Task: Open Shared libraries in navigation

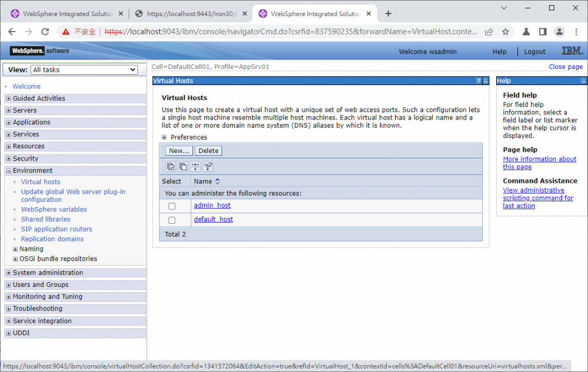Action: tap(45, 219)
